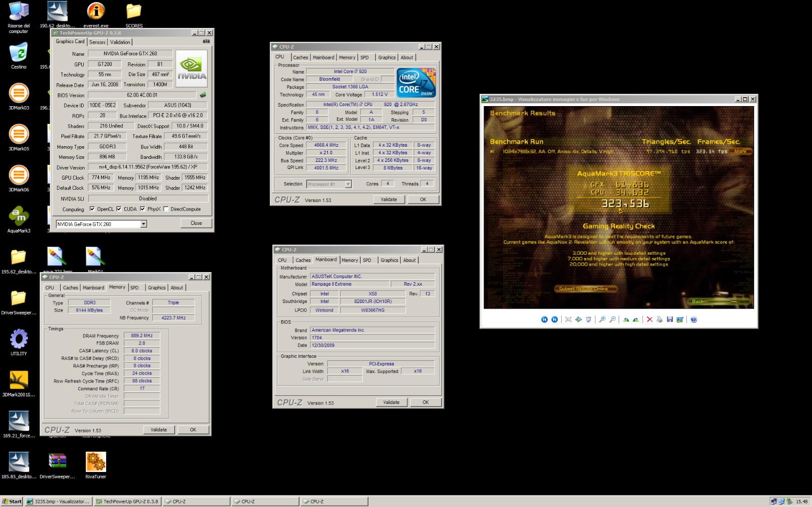The width and height of the screenshot is (812, 507).
Task: Go to previous image in picture viewer
Action: point(544,319)
